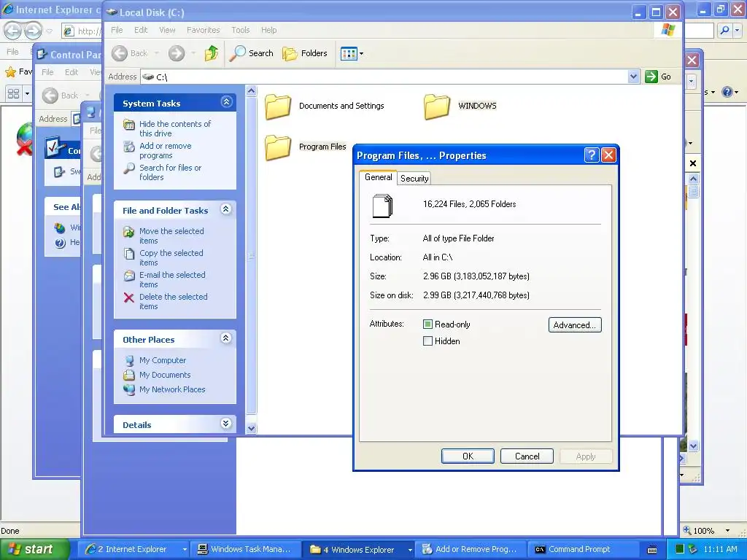Open the 4 Windows Explorer taskbar group
Screen dimensions: 747x560
click(x=359, y=550)
